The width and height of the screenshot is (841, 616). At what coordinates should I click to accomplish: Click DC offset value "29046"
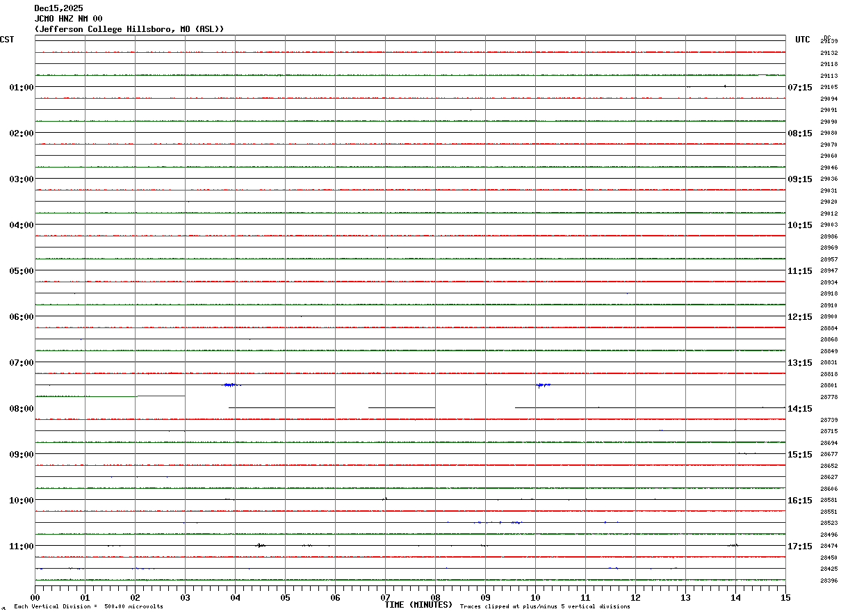(x=828, y=168)
